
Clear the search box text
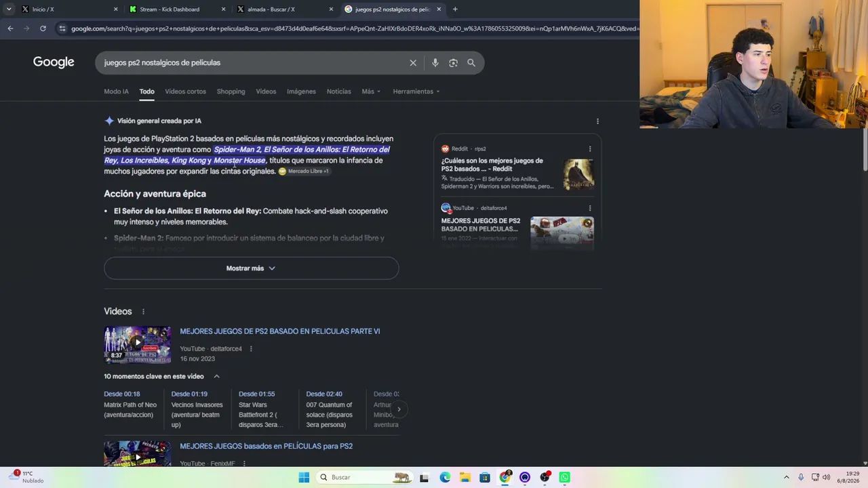[413, 63]
